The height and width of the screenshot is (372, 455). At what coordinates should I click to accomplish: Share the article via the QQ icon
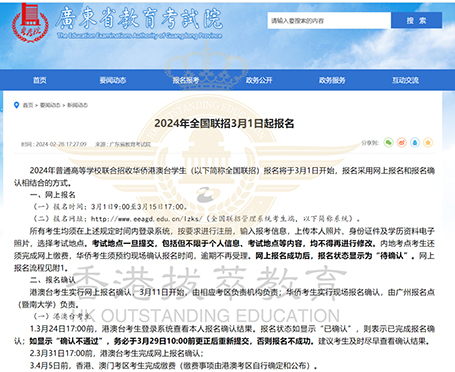pos(415,143)
